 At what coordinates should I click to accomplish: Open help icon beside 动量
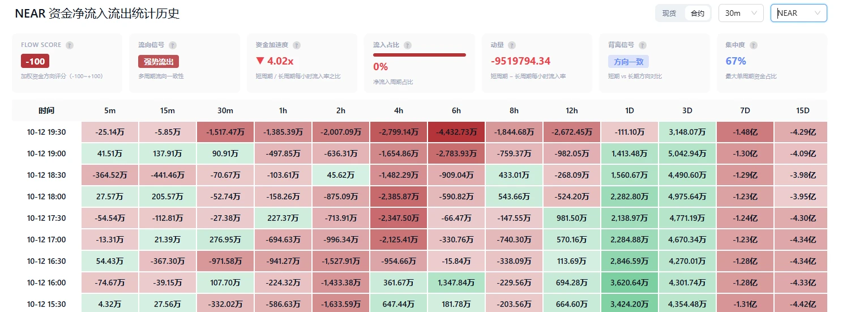512,45
